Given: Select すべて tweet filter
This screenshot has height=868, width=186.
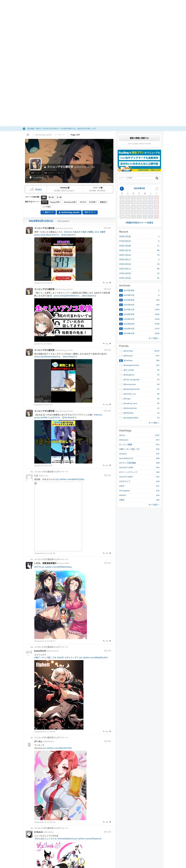Looking at the screenshot, I should 45,202.
